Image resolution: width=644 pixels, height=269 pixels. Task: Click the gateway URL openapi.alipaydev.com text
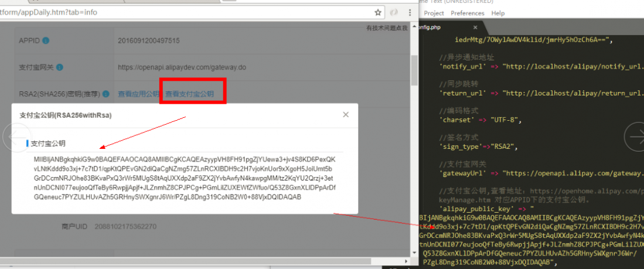coord(182,67)
